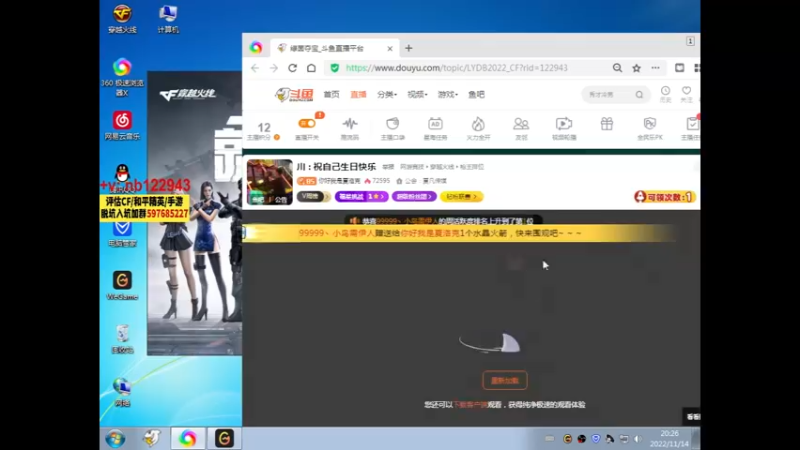Screen dimensions: 800x450
Task: Launch the WeGame desktop shortcut
Action: [122, 285]
